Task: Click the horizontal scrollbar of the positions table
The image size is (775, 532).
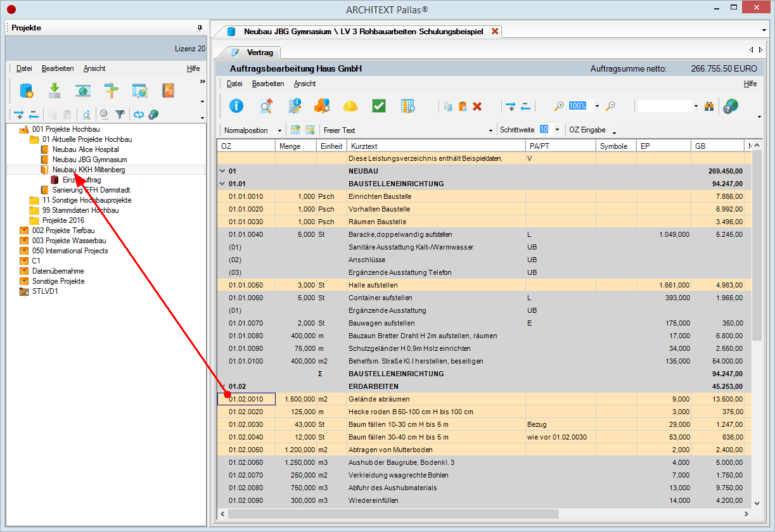Action: click(485, 514)
